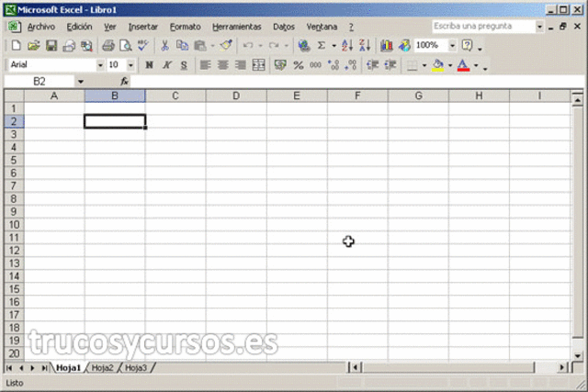The image size is (588, 392).
Task: Open Excel Help question mark icon
Action: [x=467, y=46]
